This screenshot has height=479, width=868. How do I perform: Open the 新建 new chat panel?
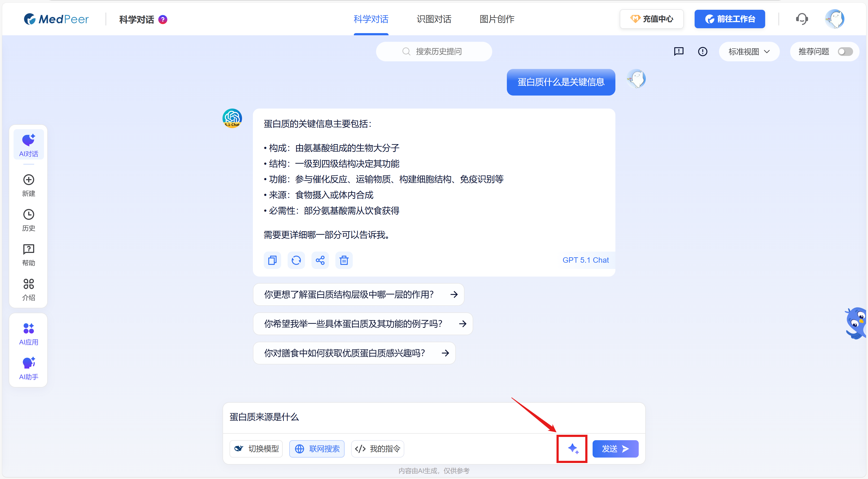28,185
